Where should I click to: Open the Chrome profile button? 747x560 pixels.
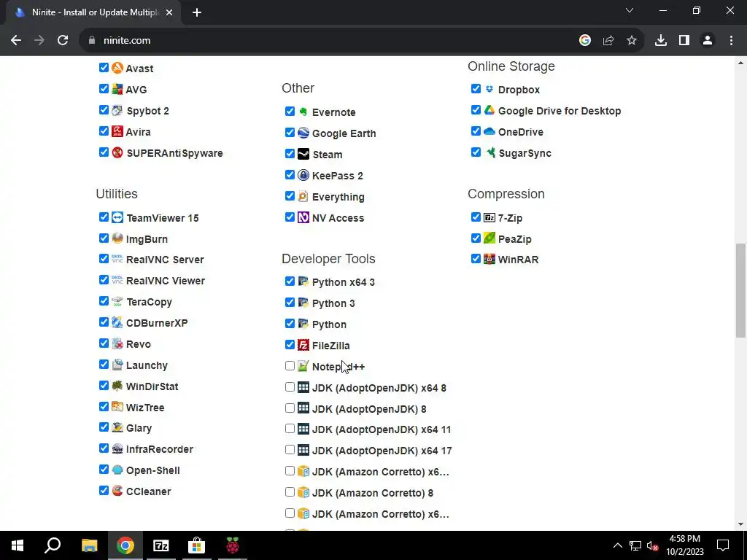(708, 41)
